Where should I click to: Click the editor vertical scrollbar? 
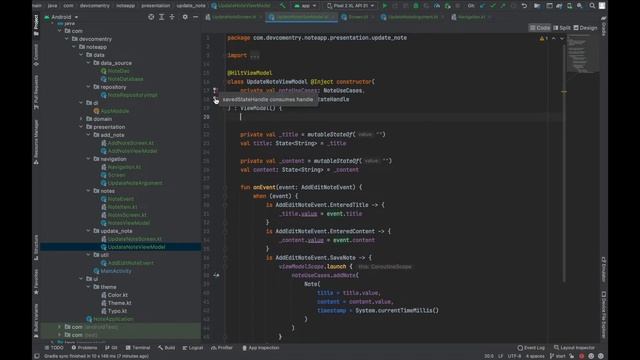pyautogui.click(x=564, y=163)
